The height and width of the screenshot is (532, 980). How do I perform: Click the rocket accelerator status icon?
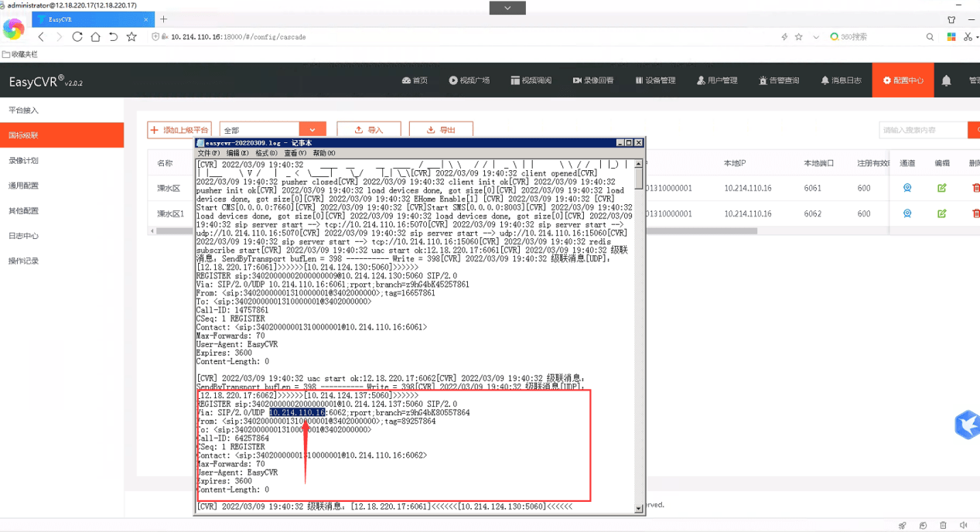tap(903, 526)
